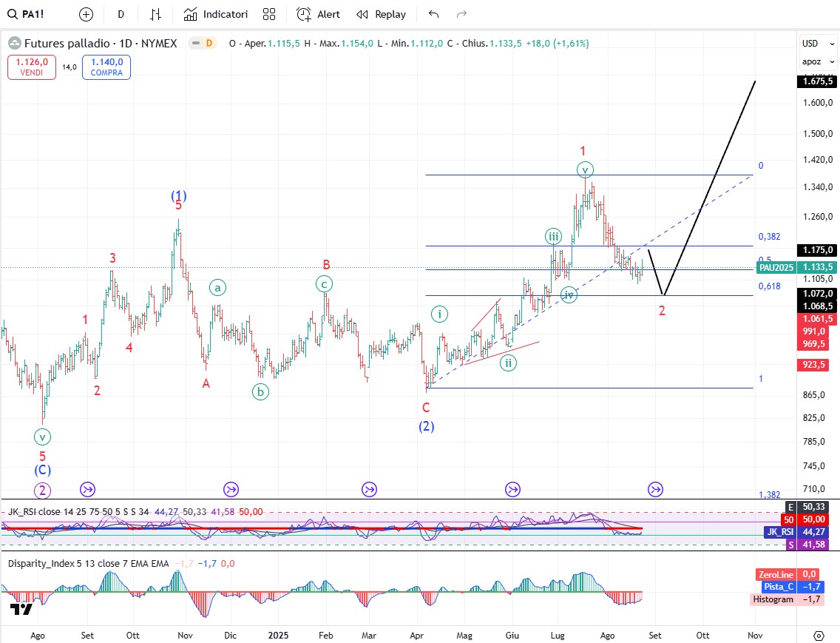Click the cloud icon beside Futures palladio
Screen dimensions: 840x643
[x=15, y=44]
